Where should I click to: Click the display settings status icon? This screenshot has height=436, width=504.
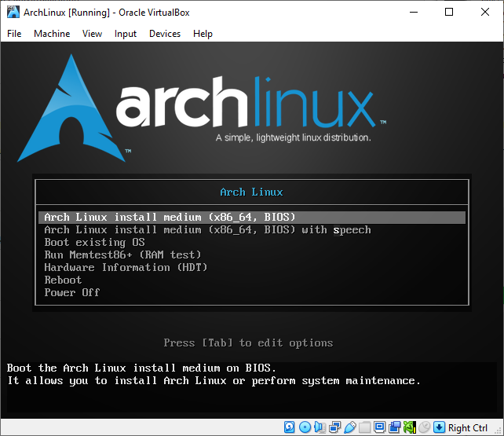pos(379,427)
